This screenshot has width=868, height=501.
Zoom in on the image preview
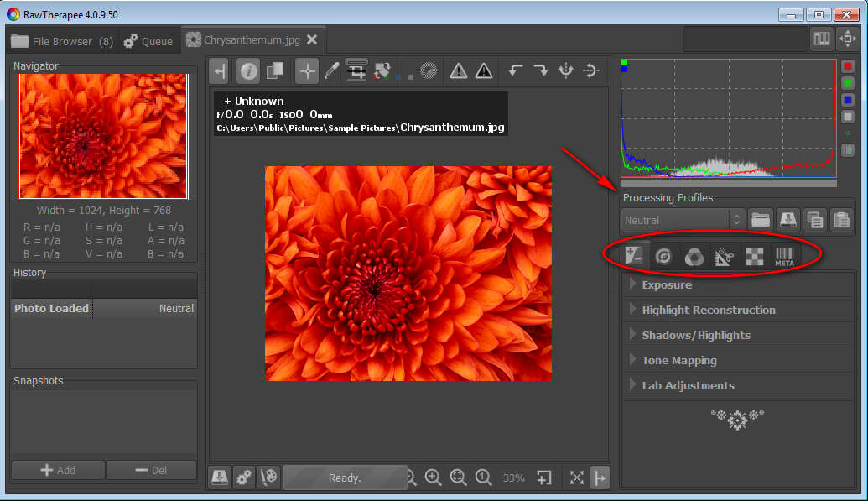[x=434, y=478]
